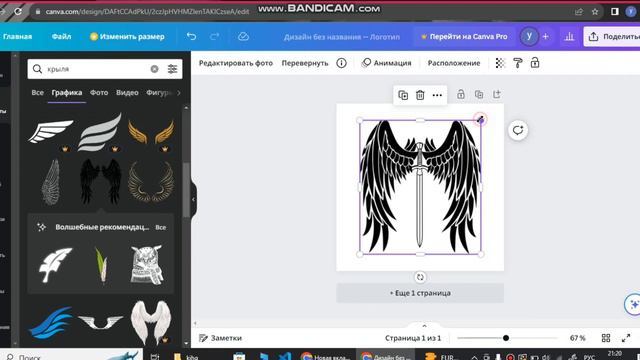640x360 pixels.
Task: Click the search magnifier icon
Action: point(37,69)
